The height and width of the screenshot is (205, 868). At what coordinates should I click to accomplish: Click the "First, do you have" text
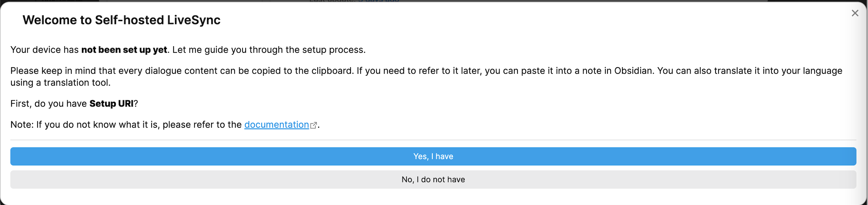point(48,103)
